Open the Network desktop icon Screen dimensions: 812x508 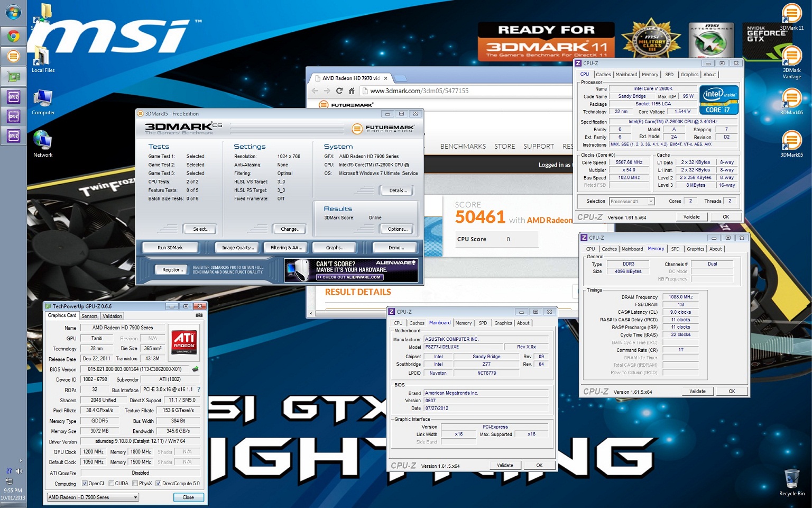pos(43,144)
